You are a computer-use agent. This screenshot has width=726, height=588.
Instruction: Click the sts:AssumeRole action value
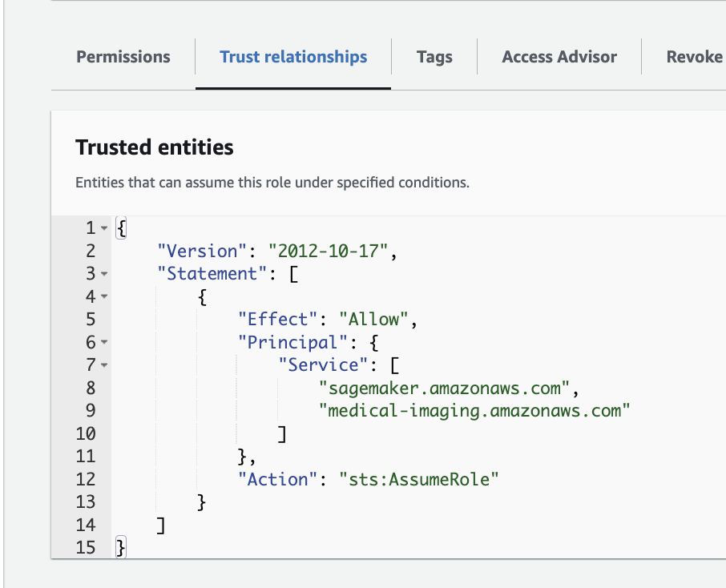tap(418, 480)
